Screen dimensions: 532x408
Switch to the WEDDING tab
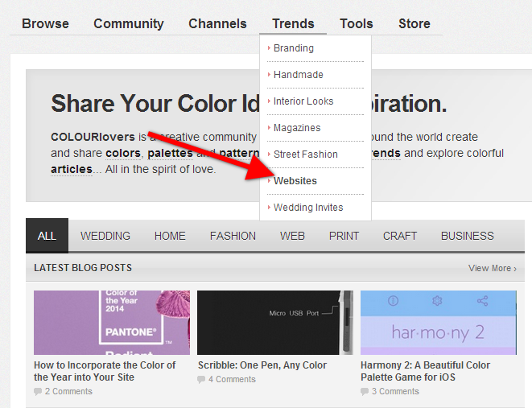pyautogui.click(x=105, y=236)
